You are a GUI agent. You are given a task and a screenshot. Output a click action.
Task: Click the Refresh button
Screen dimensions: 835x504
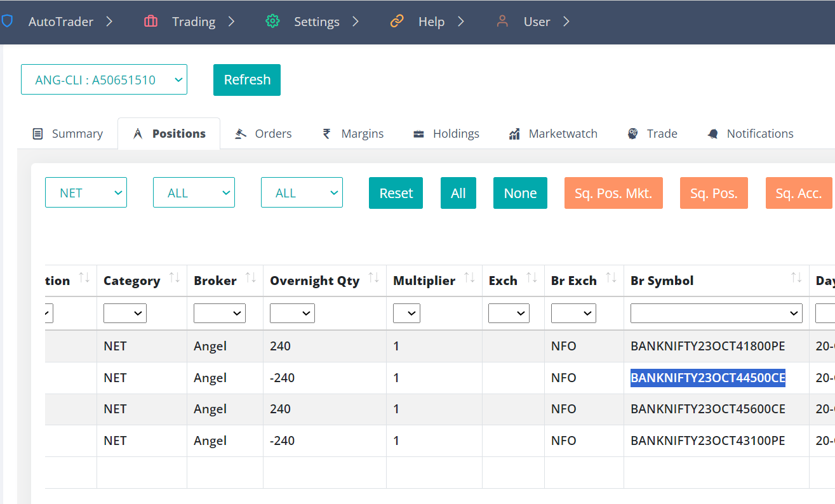247,80
